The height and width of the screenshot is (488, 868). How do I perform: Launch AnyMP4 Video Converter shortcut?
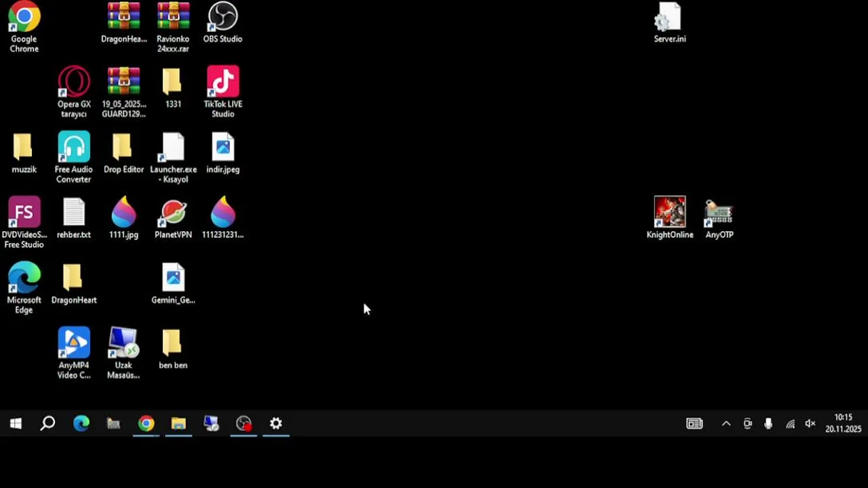(74, 353)
